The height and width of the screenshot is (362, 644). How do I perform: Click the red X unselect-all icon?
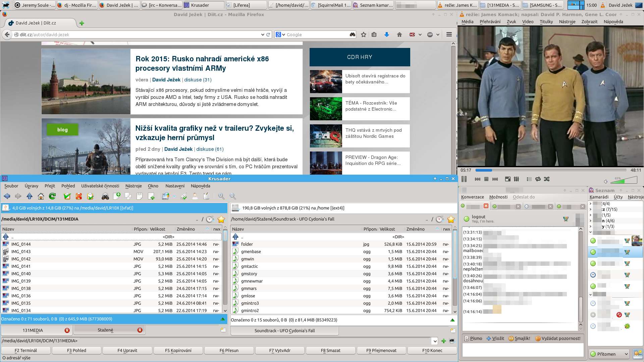coord(79,196)
